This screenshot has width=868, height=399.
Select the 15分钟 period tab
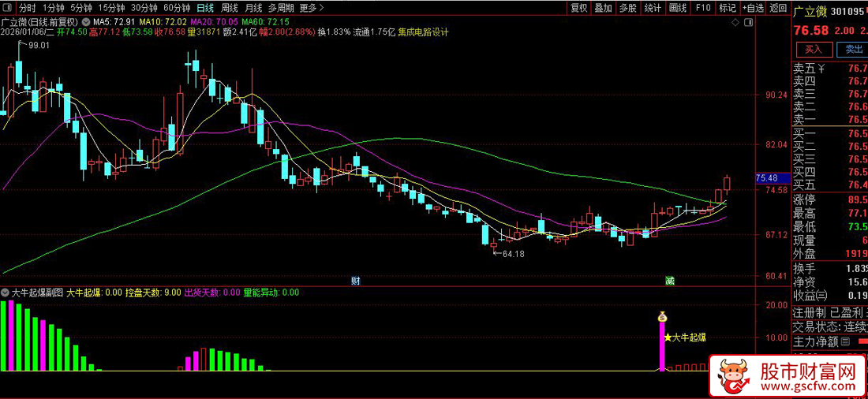pos(112,8)
